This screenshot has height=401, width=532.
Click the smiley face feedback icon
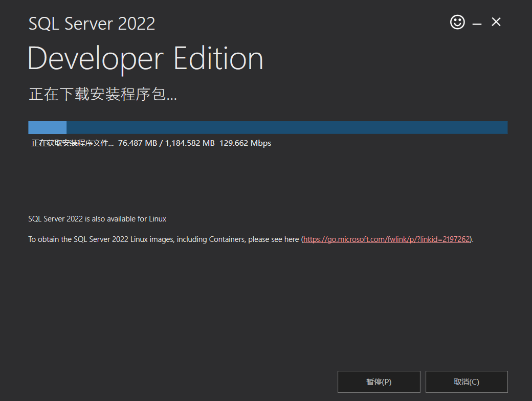tap(457, 22)
